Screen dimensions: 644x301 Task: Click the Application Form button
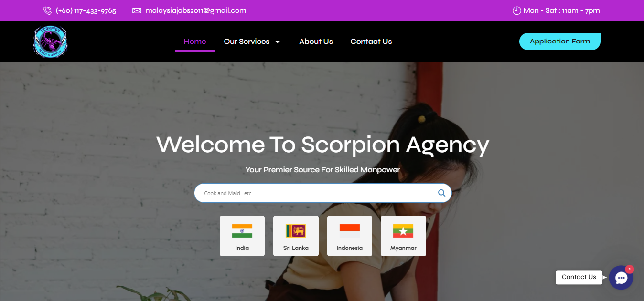tap(560, 42)
